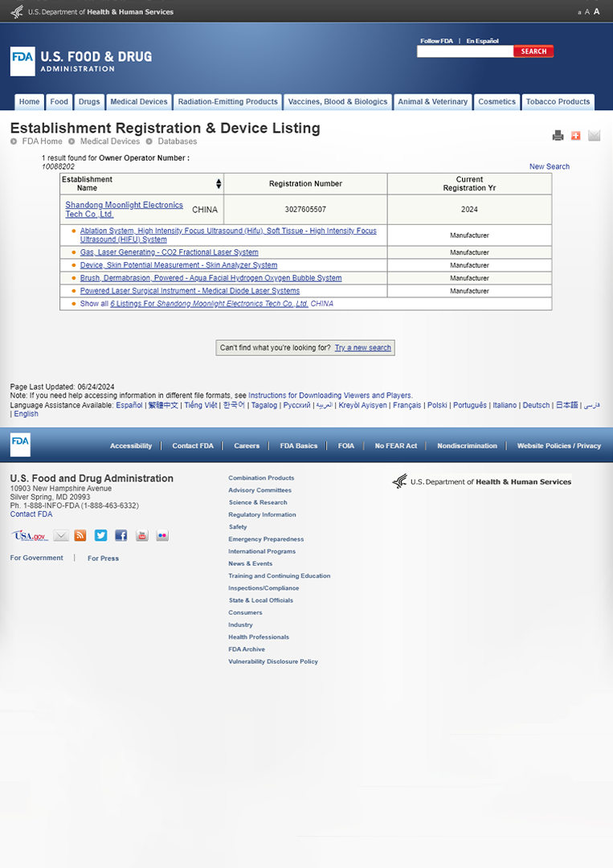613x868 pixels.
Task: Open Shandong Moonlight Electronics Tech link
Action: click(124, 209)
